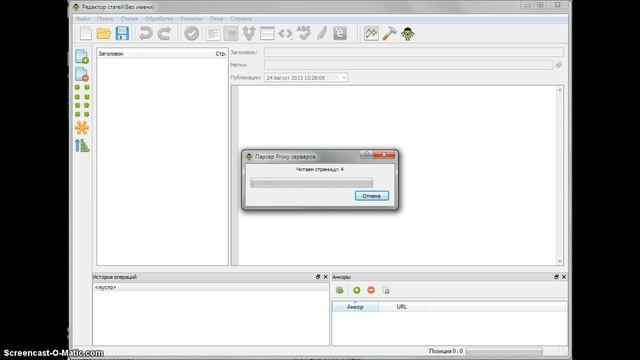
Task: Click the status bar progress bar
Action: click(x=504, y=351)
